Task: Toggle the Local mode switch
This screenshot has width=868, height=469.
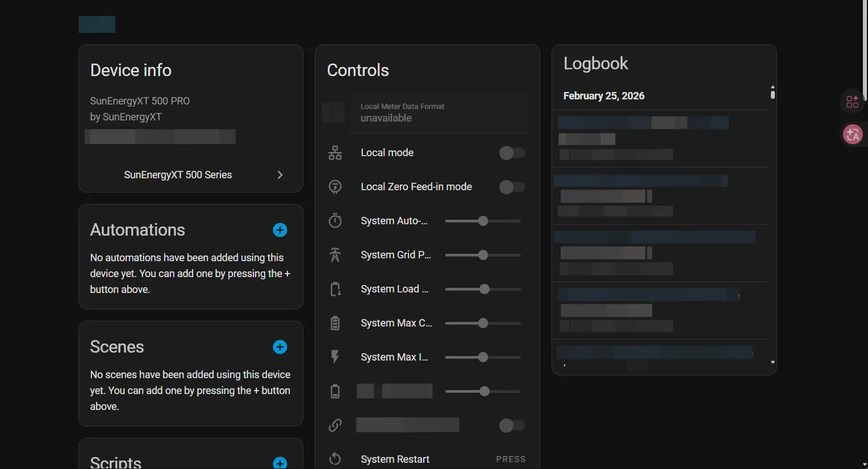Action: click(x=511, y=153)
